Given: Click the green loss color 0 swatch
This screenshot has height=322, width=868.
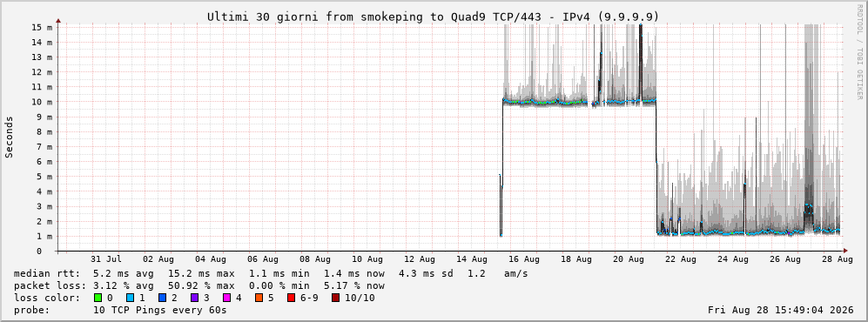Looking at the screenshot, I should [x=98, y=299].
